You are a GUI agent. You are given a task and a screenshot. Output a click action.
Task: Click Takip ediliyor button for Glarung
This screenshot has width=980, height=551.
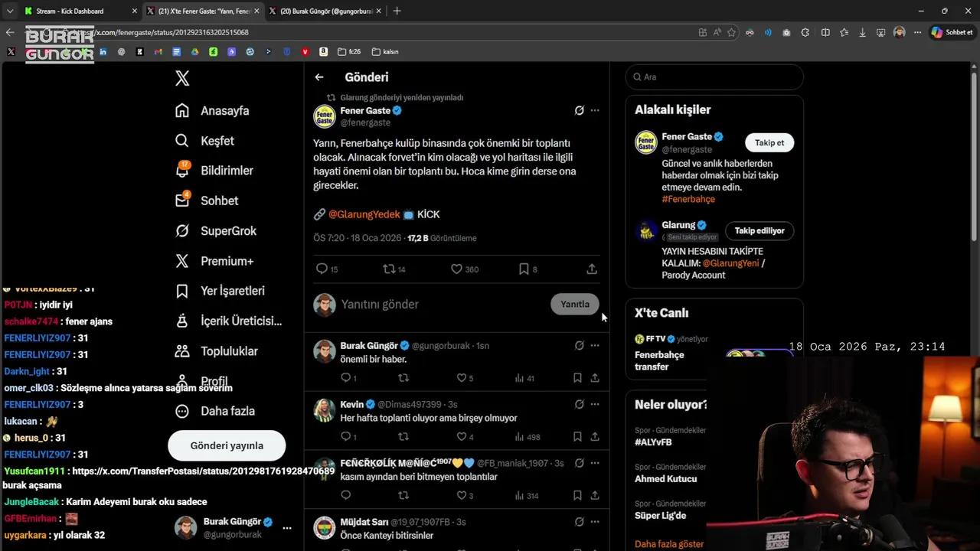coord(759,231)
